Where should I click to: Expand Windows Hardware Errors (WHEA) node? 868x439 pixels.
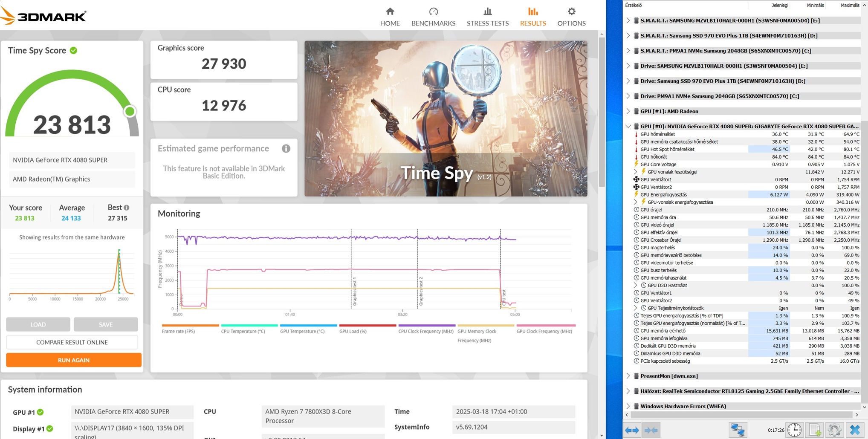628,406
